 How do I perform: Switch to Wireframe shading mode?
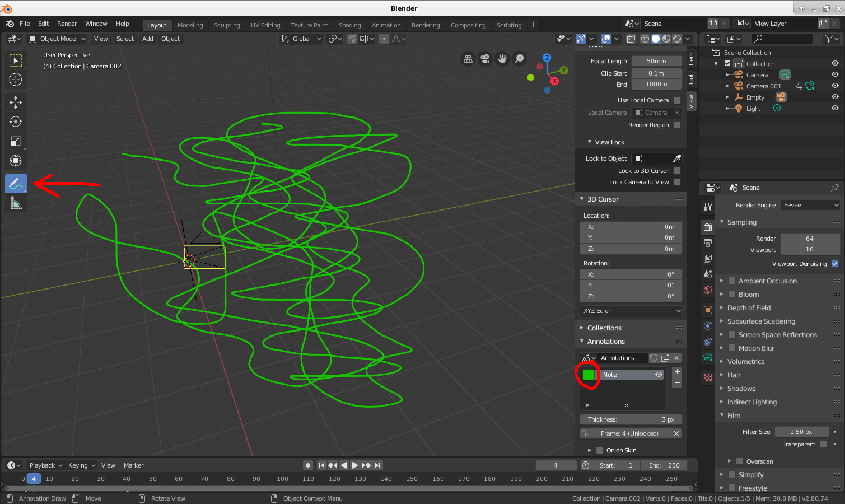(x=645, y=39)
